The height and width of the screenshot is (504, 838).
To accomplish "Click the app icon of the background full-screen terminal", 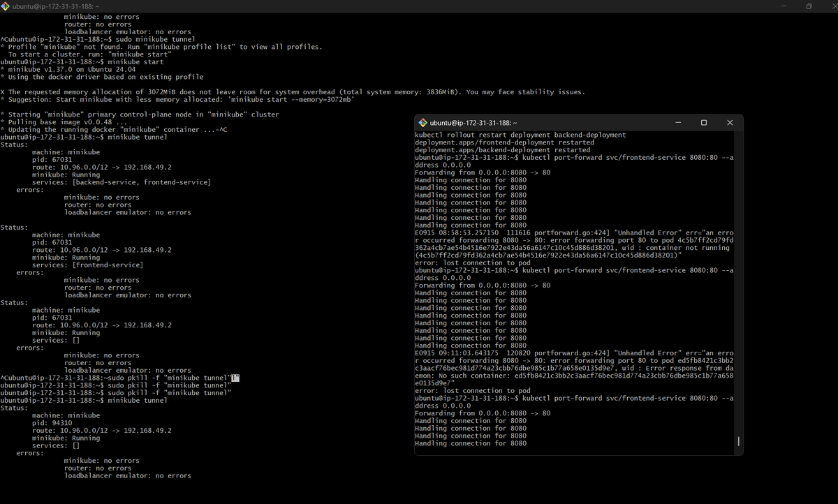I will click(x=6, y=6).
